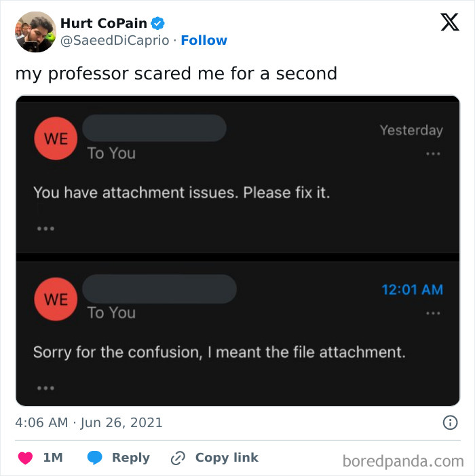
Task: Expand ellipsis below first email message
Action: (45, 228)
